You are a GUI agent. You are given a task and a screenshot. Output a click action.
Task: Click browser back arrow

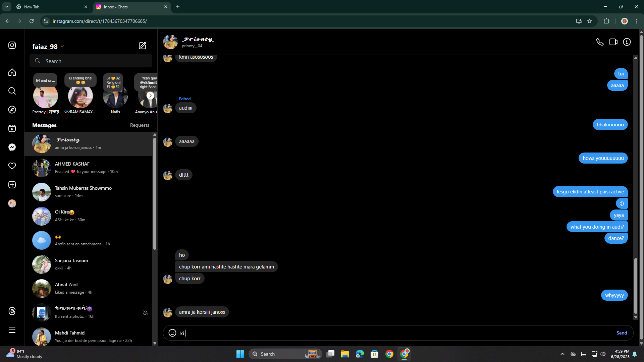[7, 21]
